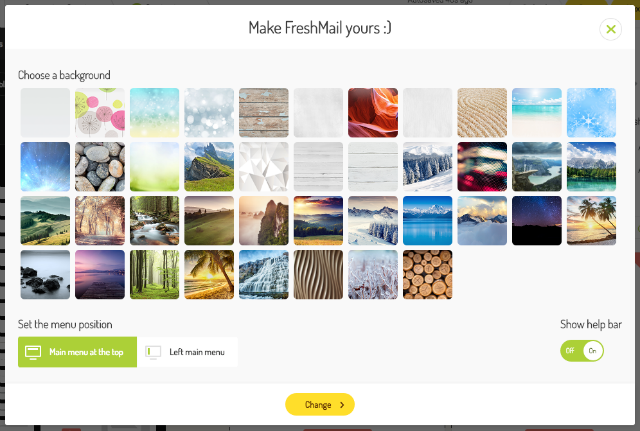Viewport: 640px width, 431px height.
Task: Pick the blue snowflake background
Action: 591,113
